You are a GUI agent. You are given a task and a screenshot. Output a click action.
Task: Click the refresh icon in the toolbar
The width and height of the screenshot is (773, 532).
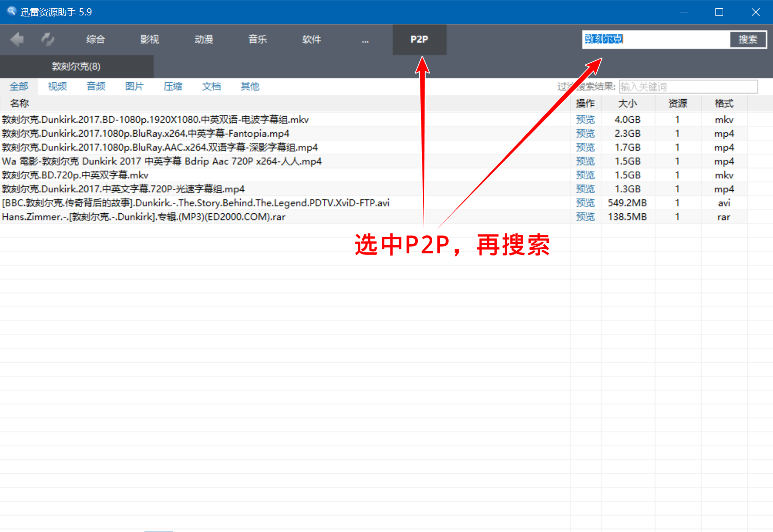[48, 39]
